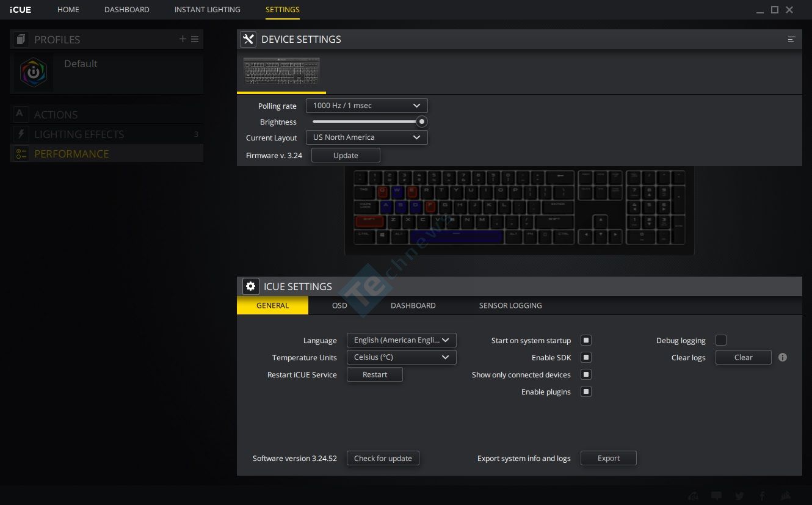Select the keyboard device thumbnail
The height and width of the screenshot is (505, 812).
coord(281,73)
